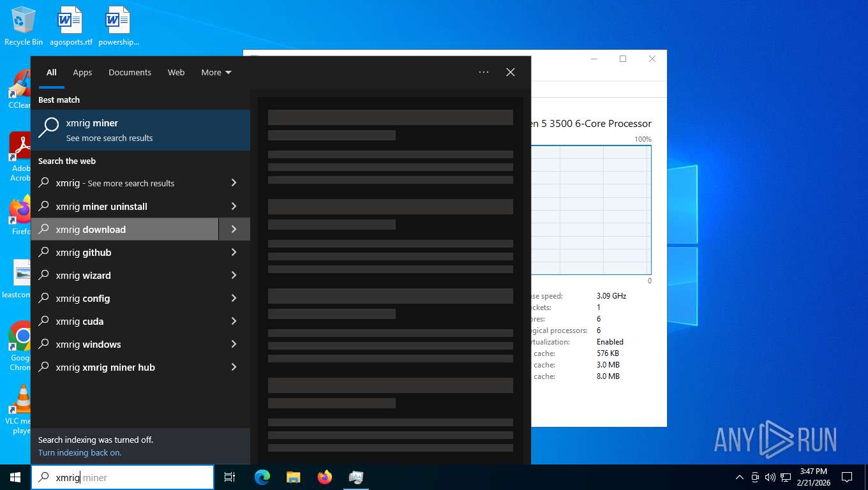Open the Recycle Bin desktop icon
Viewport: 868px width, 490px height.
click(x=24, y=26)
